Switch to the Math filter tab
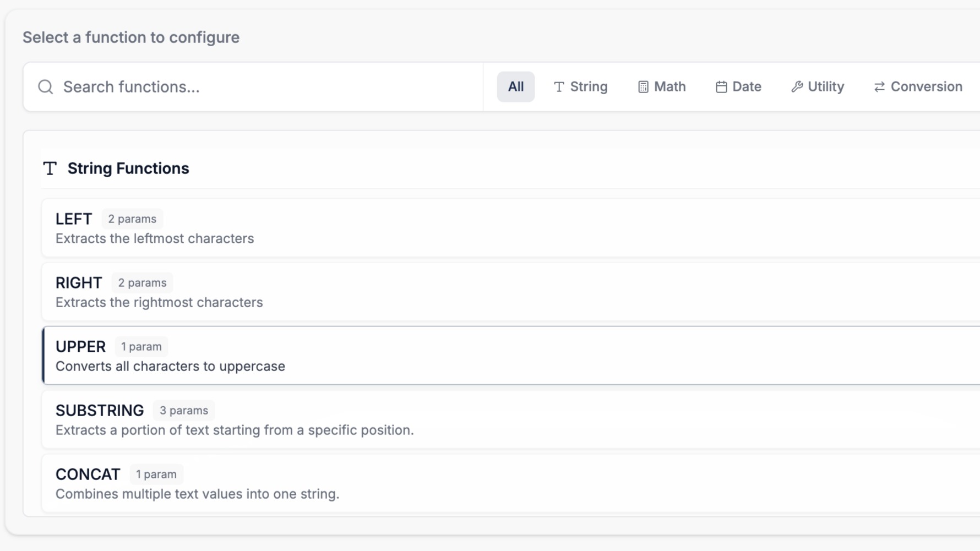The width and height of the screenshot is (980, 551). (x=661, y=86)
